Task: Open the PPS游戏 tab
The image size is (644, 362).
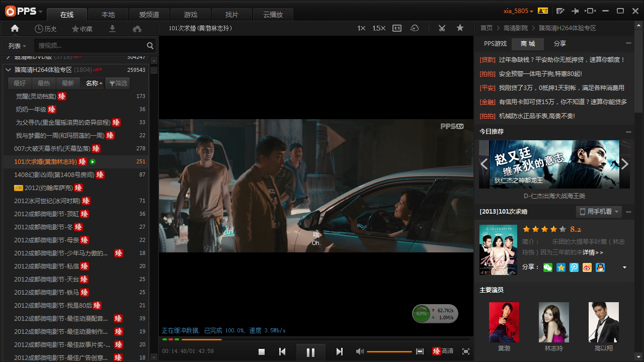Action: [x=495, y=44]
